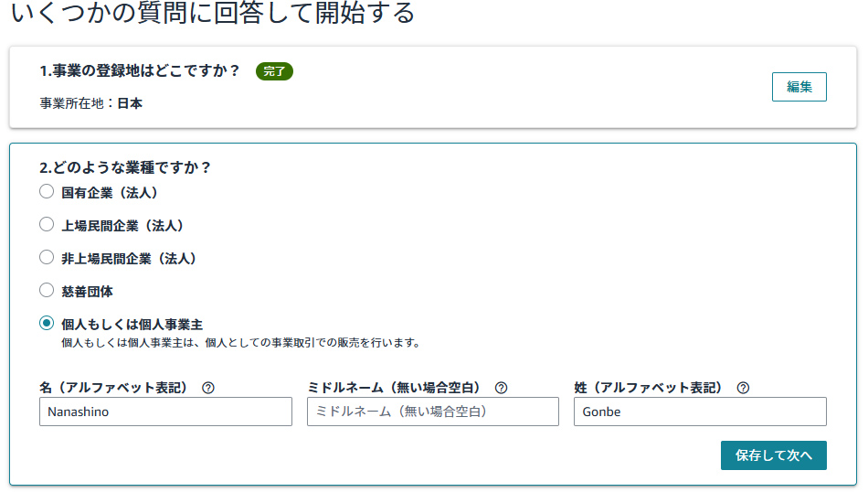This screenshot has height=492, width=868.
Task: Select the 上場民間企業（法人） radio button
Action: pos(47,224)
